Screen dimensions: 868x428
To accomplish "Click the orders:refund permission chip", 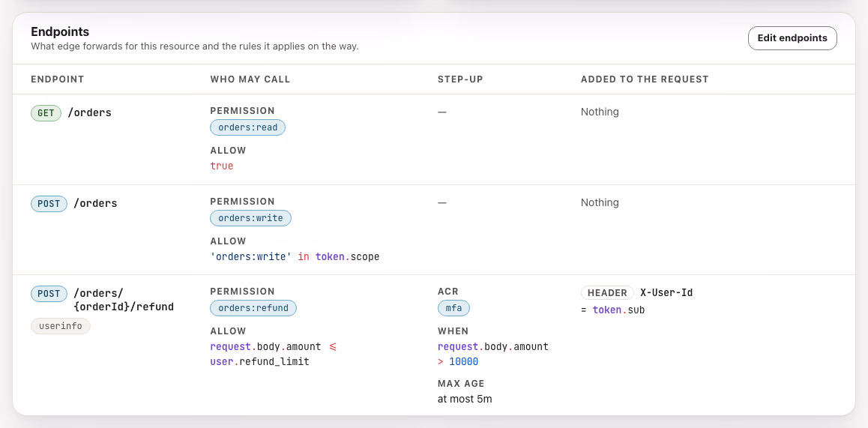I will (x=253, y=308).
